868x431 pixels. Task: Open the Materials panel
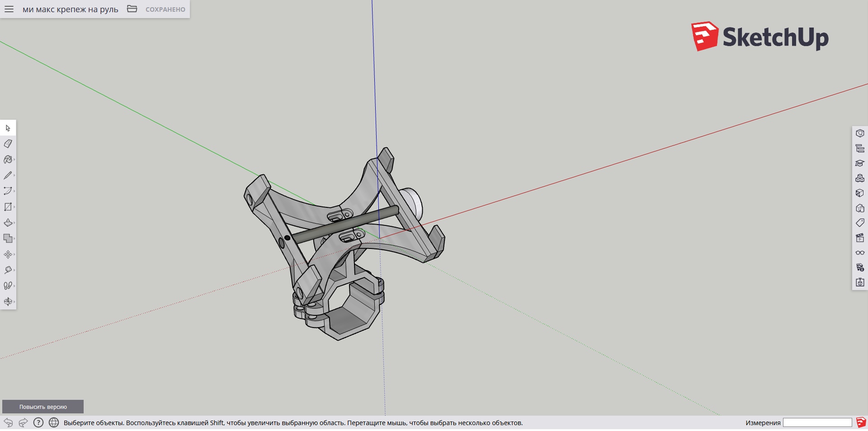point(860,193)
